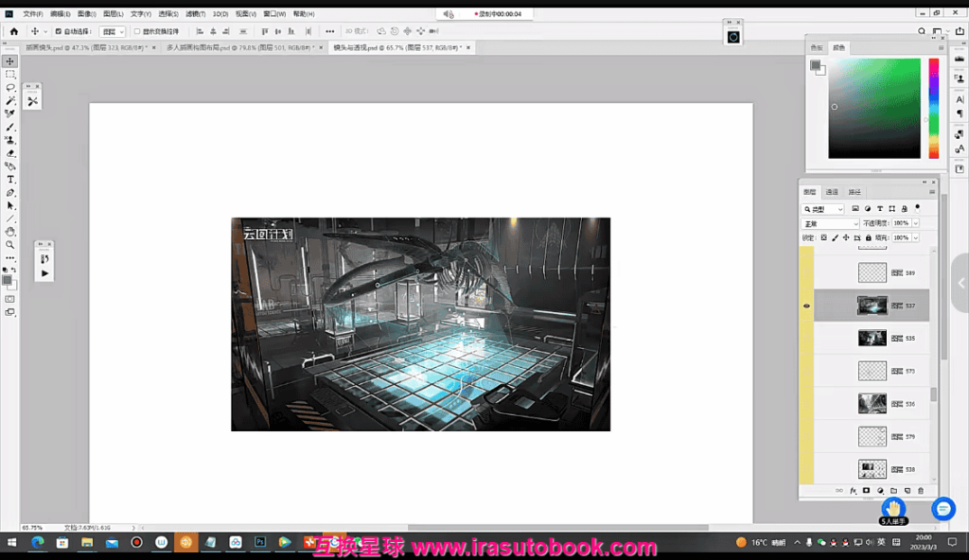
Task: Enable the 显示变换控件 checkbox
Action: [x=137, y=31]
